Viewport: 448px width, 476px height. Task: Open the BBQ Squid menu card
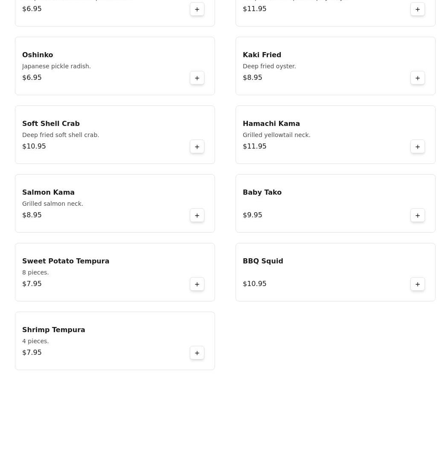pos(263,261)
